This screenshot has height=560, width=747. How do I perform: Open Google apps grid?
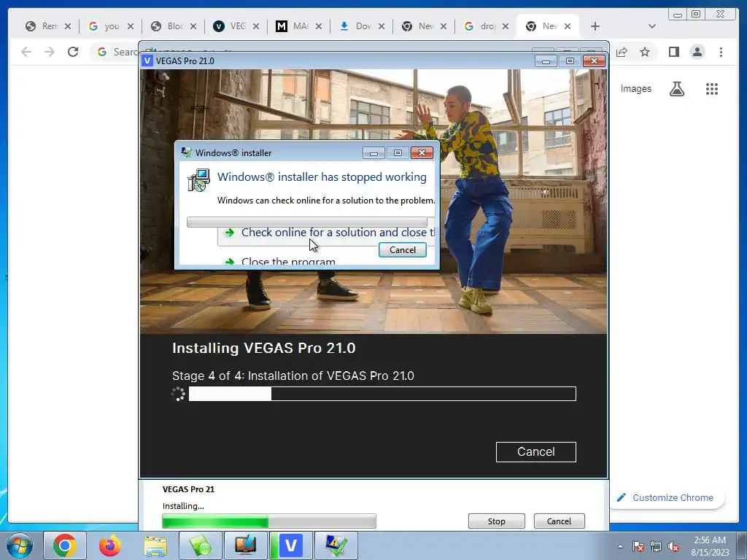click(x=712, y=88)
